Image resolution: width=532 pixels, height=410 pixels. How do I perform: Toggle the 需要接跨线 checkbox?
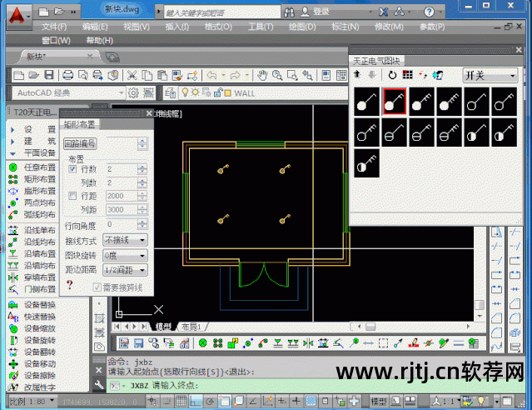tap(97, 287)
